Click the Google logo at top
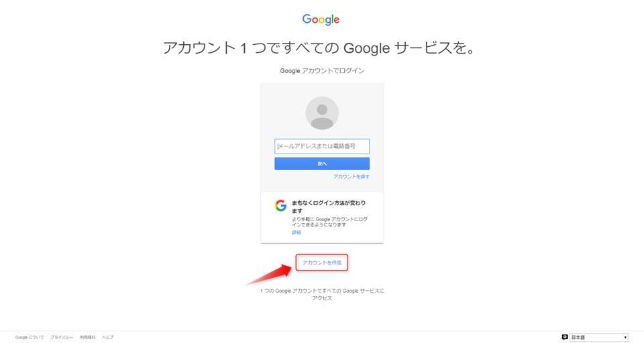This screenshot has height=343, width=644. point(321,19)
